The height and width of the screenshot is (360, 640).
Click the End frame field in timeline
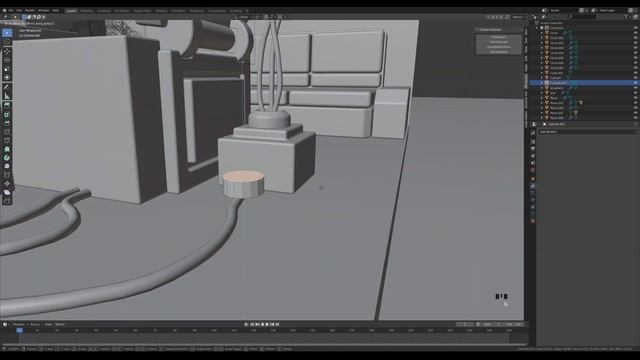pos(513,324)
